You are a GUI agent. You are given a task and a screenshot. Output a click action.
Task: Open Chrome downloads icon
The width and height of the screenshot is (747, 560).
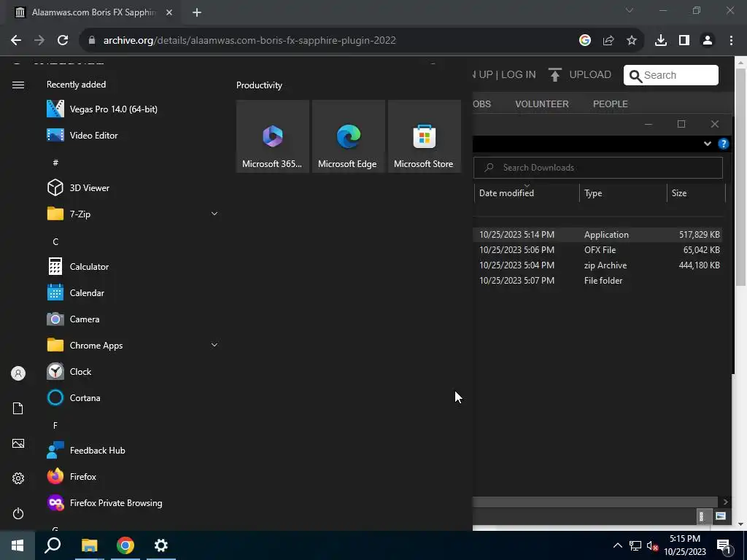pos(661,41)
